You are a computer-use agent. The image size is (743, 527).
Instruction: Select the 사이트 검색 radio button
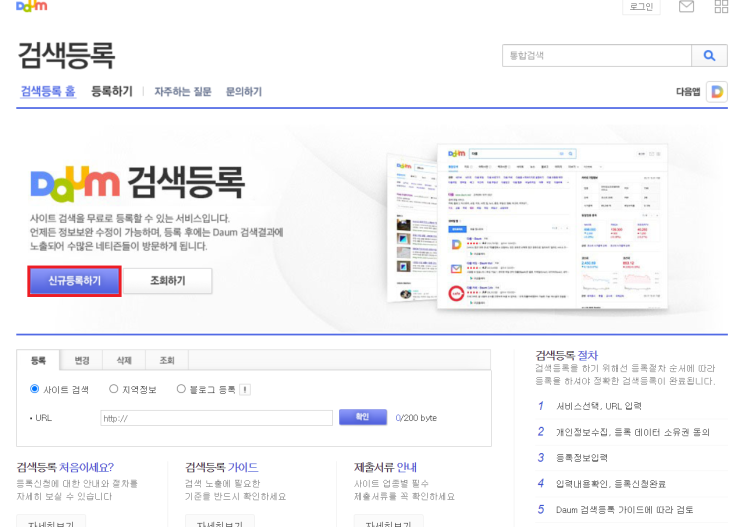click(35, 389)
